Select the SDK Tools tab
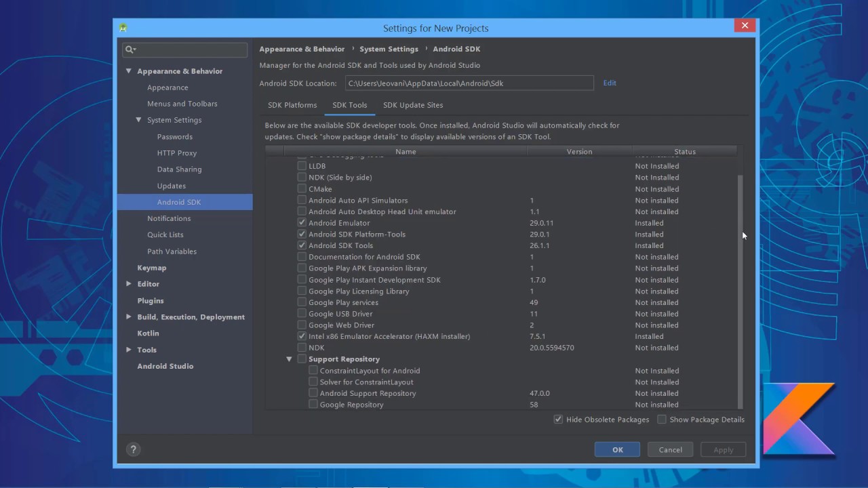Image resolution: width=868 pixels, height=488 pixels. click(350, 105)
